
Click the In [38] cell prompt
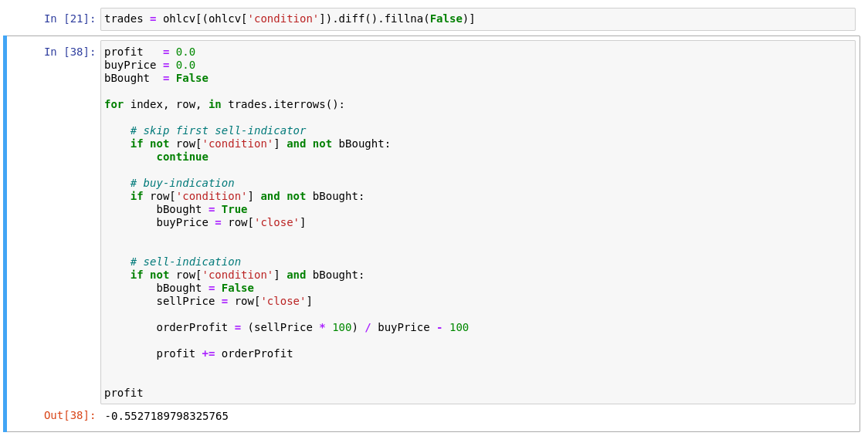70,52
